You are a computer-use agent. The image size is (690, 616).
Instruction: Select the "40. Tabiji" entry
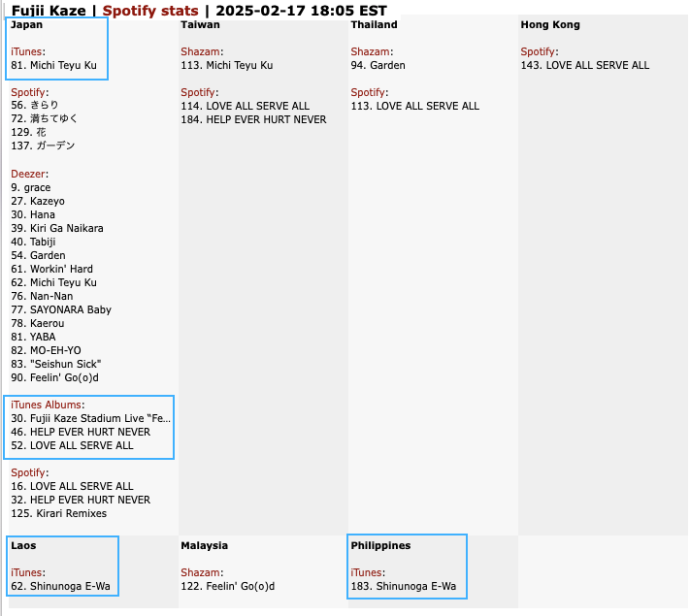(33, 242)
